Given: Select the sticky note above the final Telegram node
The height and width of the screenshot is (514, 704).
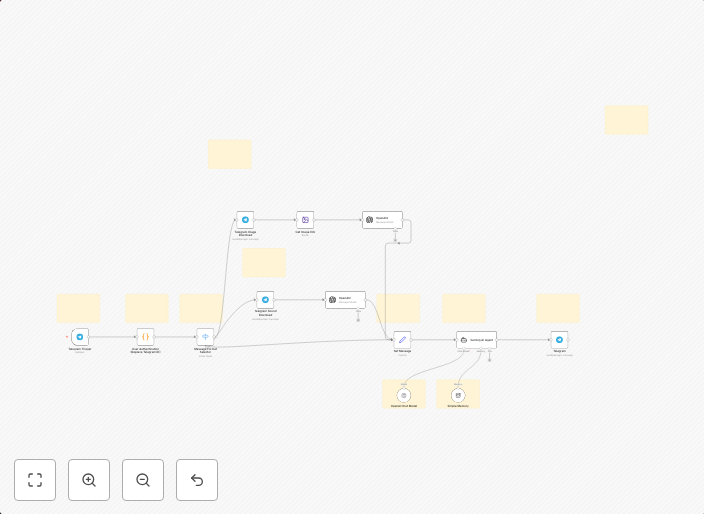Looking at the screenshot, I should click(x=558, y=308).
